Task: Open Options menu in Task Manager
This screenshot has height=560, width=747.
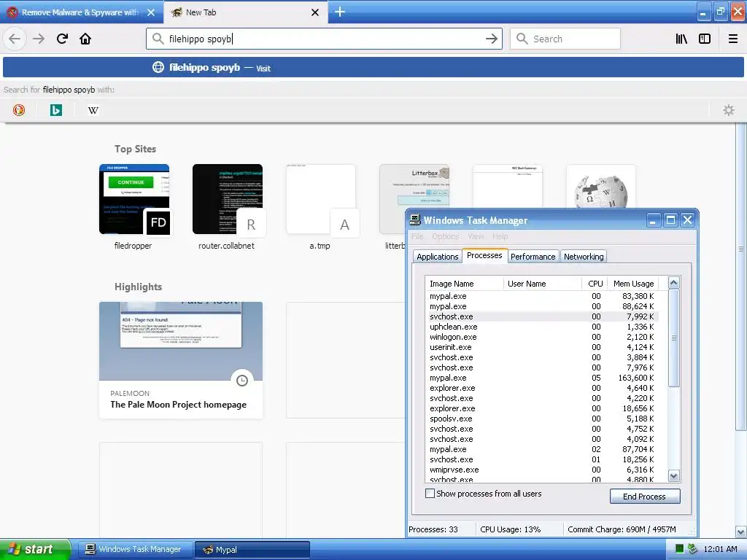Action: tap(446, 236)
